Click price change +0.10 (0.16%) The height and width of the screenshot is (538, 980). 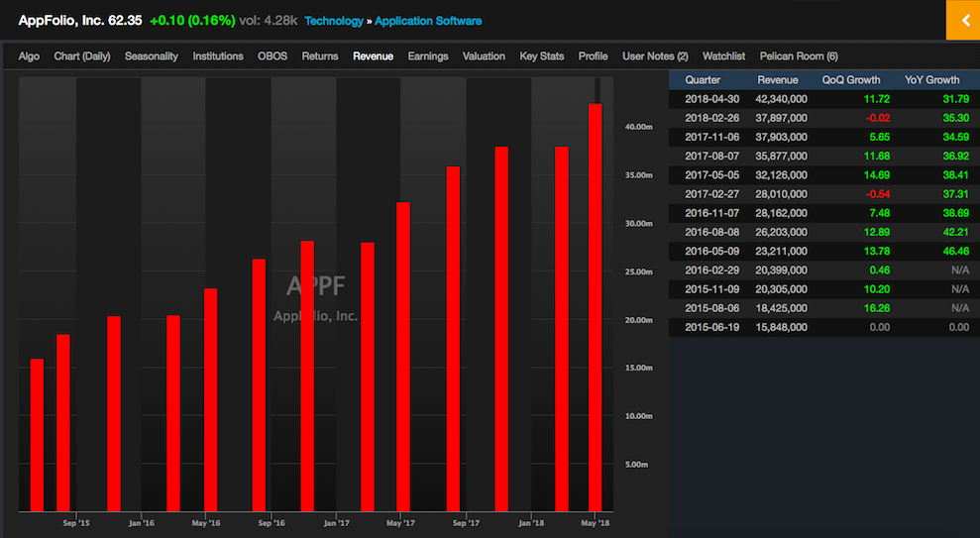pyautogui.click(x=192, y=20)
